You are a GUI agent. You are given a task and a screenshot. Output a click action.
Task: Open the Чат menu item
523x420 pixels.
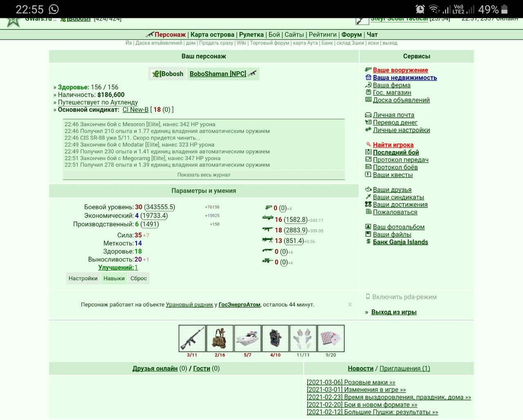(x=372, y=35)
